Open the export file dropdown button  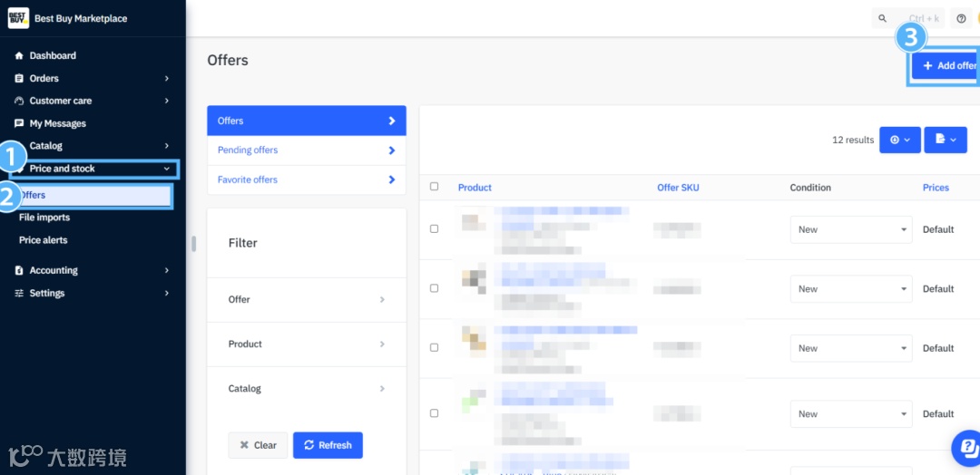(946, 140)
